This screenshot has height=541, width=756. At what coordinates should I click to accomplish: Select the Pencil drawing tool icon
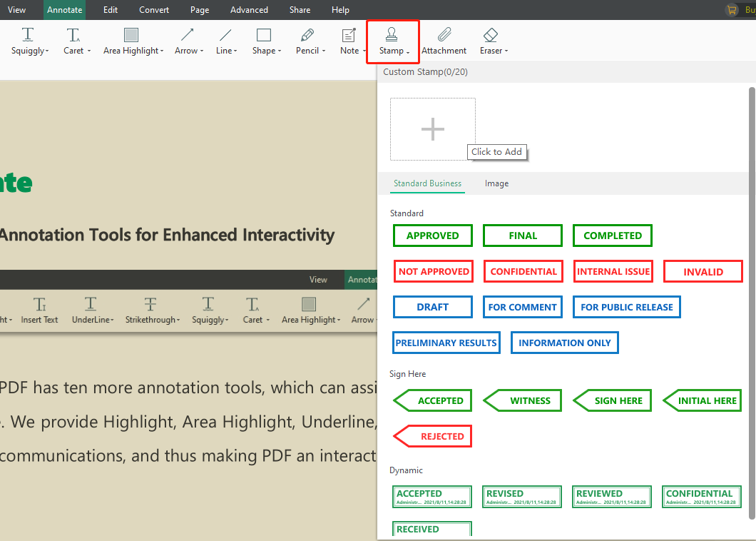coord(307,35)
